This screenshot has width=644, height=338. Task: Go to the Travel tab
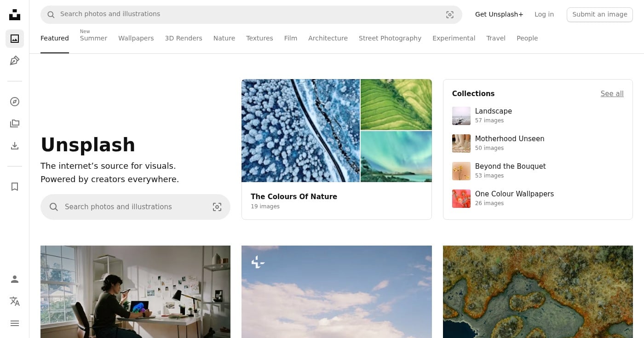[496, 38]
